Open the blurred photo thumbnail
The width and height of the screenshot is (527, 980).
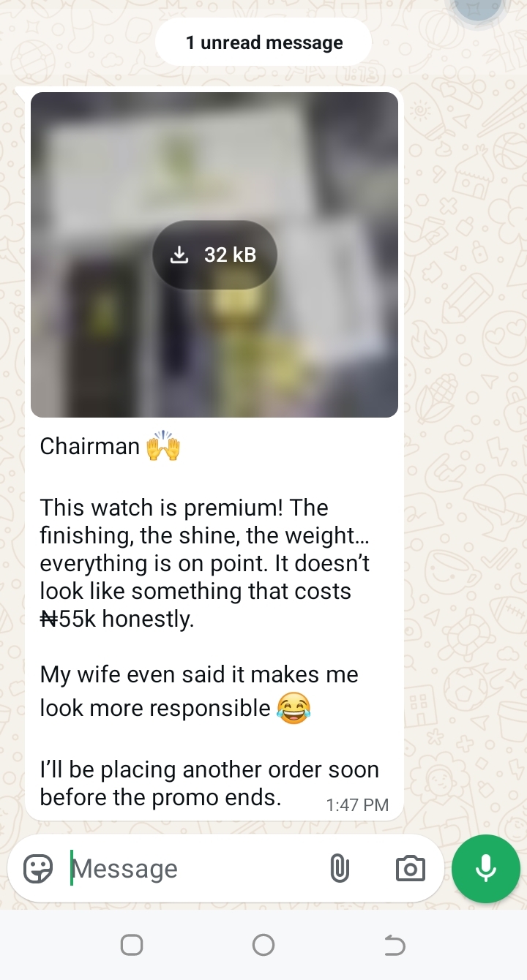pyautogui.click(x=214, y=255)
